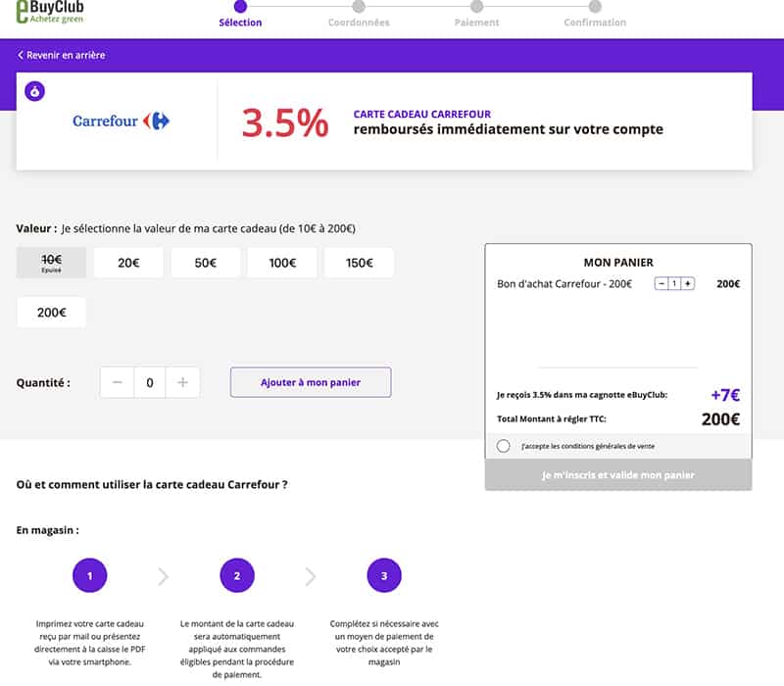This screenshot has width=784, height=686.
Task: Decrease cart item quantity with minus
Action: click(661, 283)
